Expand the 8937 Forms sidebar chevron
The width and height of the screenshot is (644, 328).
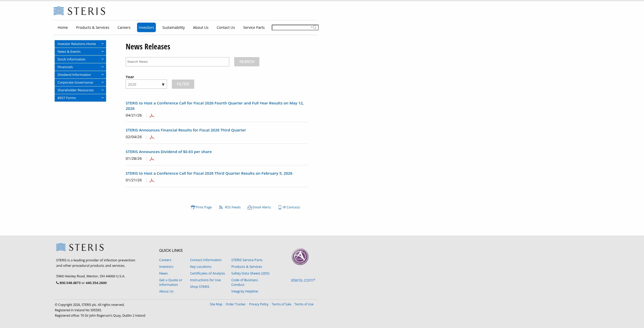(x=103, y=98)
